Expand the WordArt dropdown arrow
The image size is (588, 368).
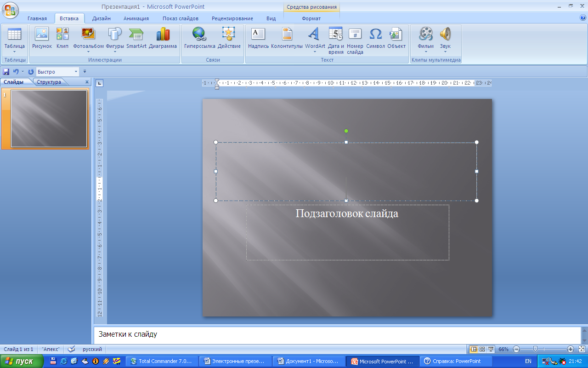click(x=315, y=52)
